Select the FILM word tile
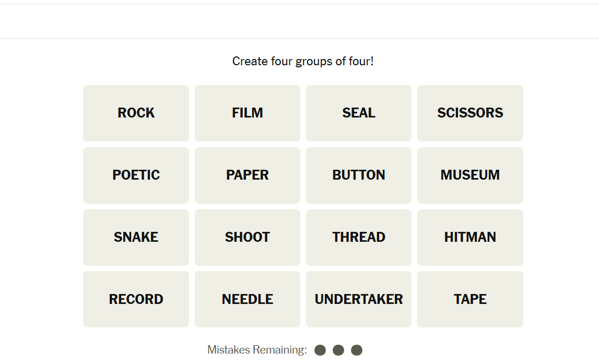Image resolution: width=599 pixels, height=364 pixels. 247,113
